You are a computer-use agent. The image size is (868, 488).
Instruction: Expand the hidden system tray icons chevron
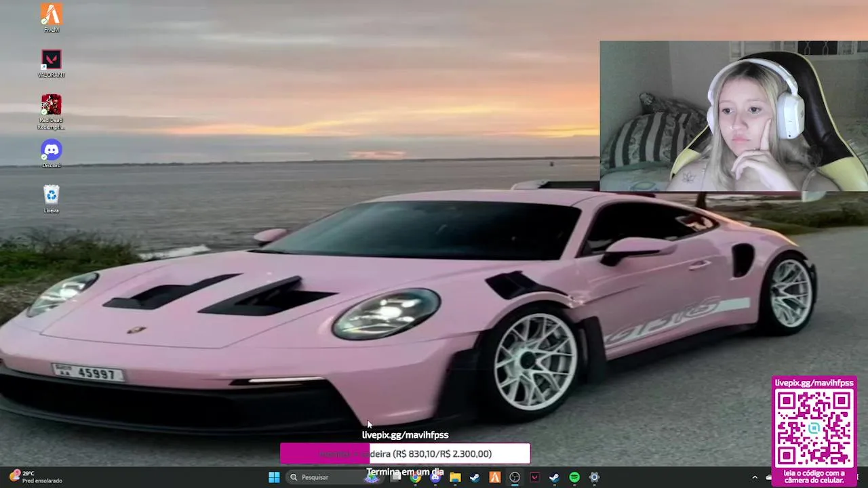click(x=755, y=477)
